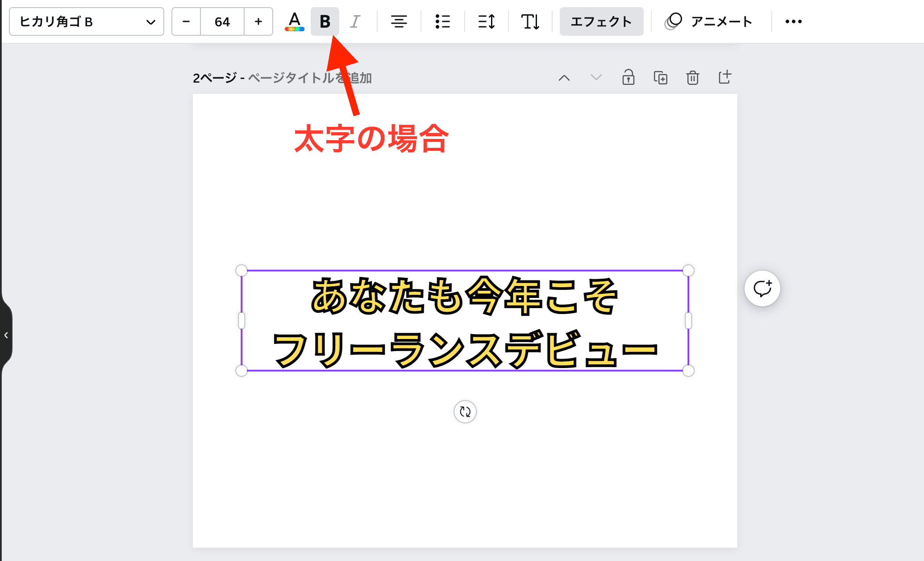Decrease the font size

click(x=186, y=21)
